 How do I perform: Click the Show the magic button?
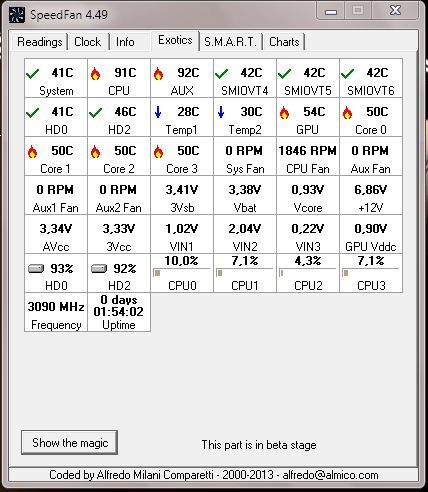click(x=70, y=443)
